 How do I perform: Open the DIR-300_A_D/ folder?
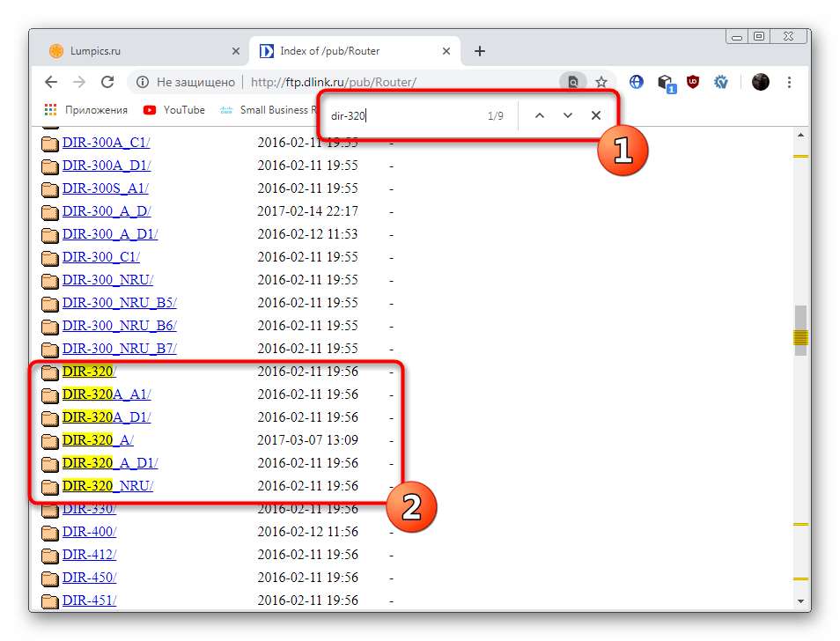107,211
